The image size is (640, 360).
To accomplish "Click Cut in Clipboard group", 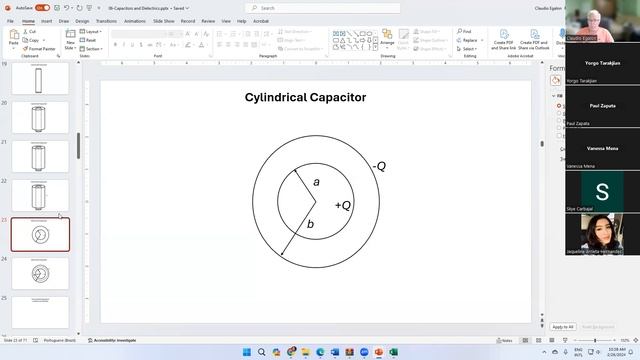I will click(x=29, y=31).
